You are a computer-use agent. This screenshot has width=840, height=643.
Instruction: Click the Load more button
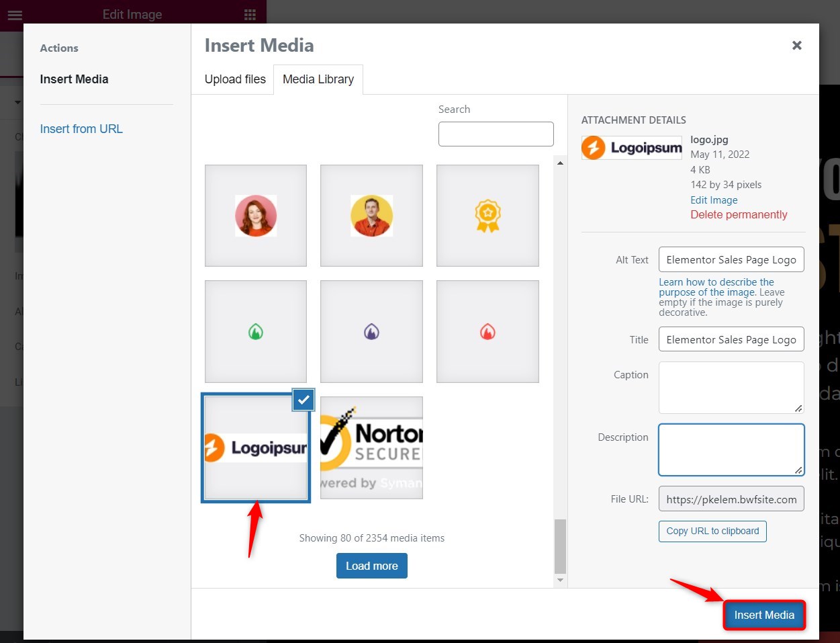click(x=371, y=565)
